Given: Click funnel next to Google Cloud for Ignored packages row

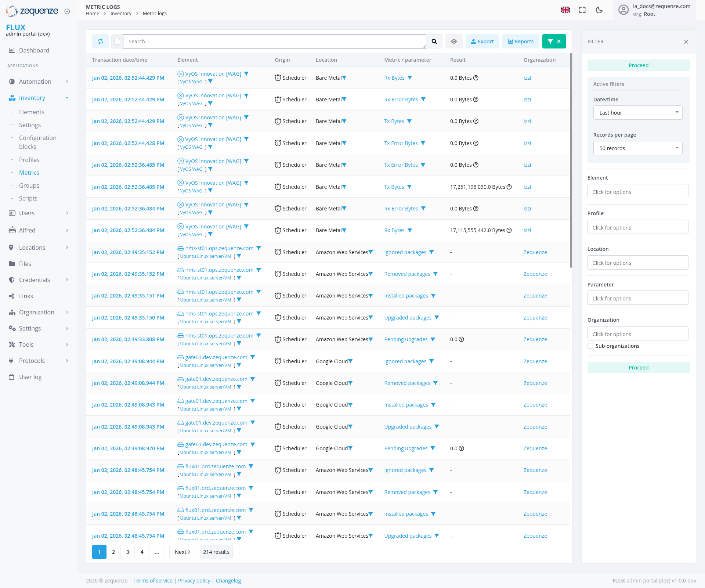Looking at the screenshot, I should pos(350,361).
